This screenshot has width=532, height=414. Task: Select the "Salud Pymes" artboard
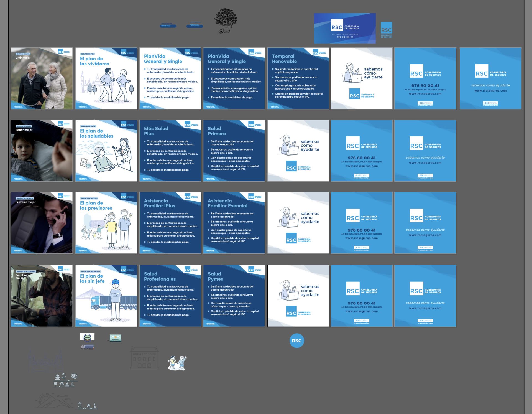(234, 296)
